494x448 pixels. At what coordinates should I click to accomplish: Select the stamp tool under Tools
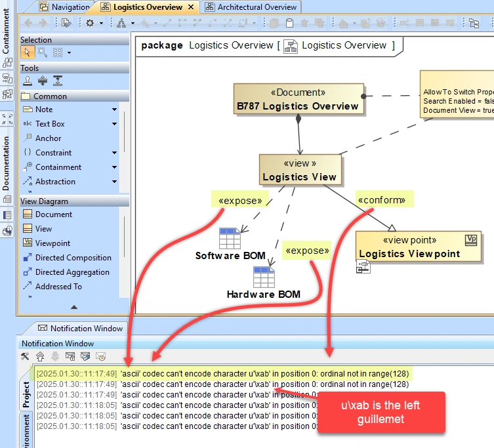[x=28, y=81]
